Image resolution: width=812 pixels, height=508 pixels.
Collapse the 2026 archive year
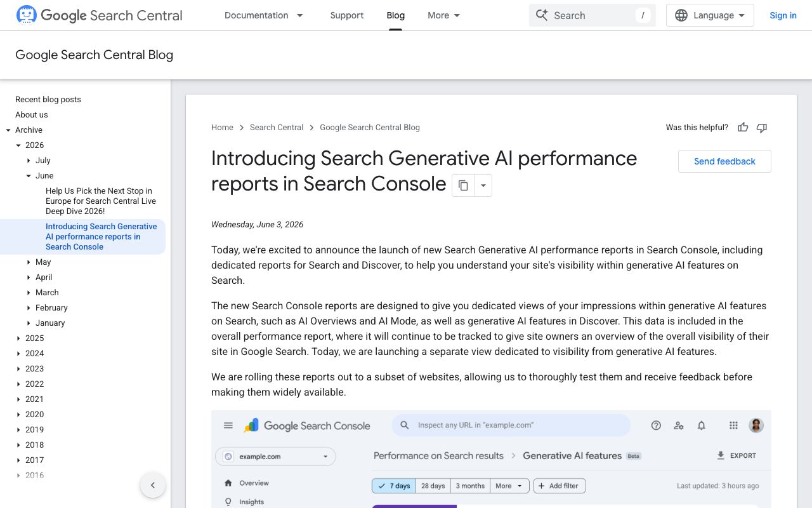18,145
